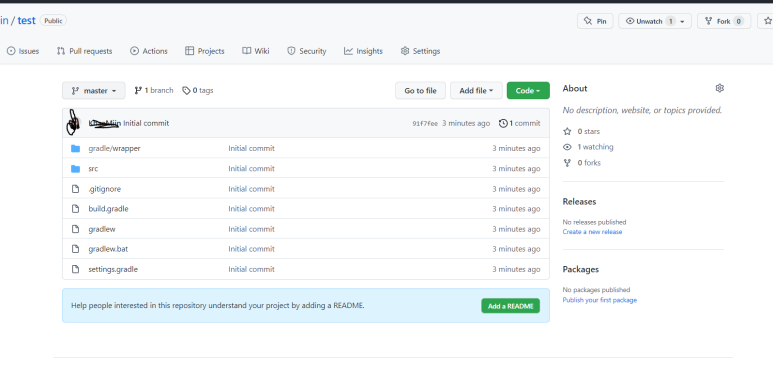The image size is (773, 369).
Task: Open the green Code dropdown
Action: (x=528, y=91)
